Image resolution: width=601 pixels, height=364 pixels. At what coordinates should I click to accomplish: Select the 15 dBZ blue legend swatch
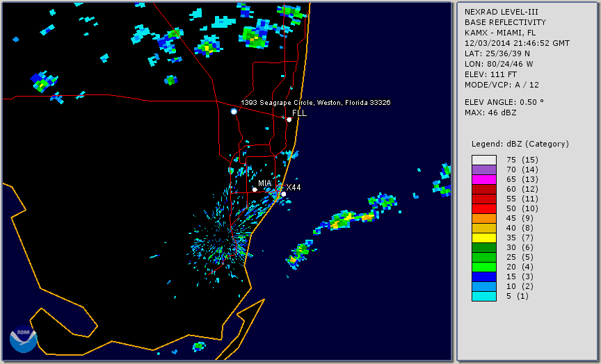[484, 276]
